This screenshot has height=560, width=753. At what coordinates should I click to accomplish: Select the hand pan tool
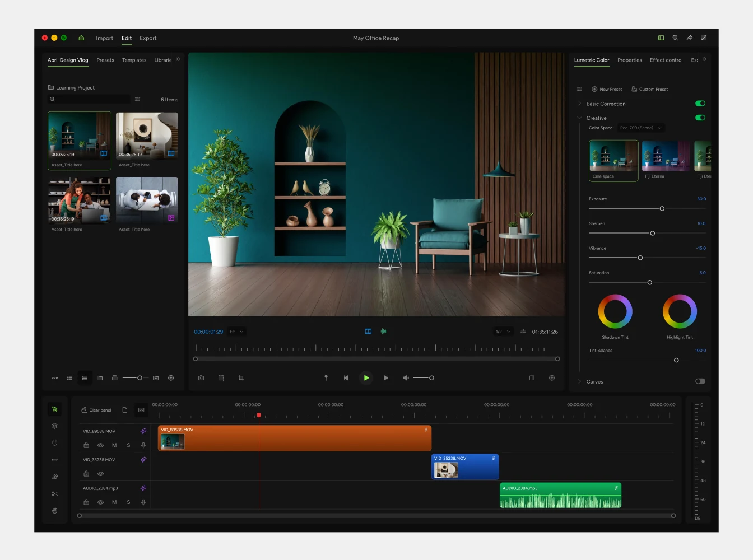tap(55, 511)
